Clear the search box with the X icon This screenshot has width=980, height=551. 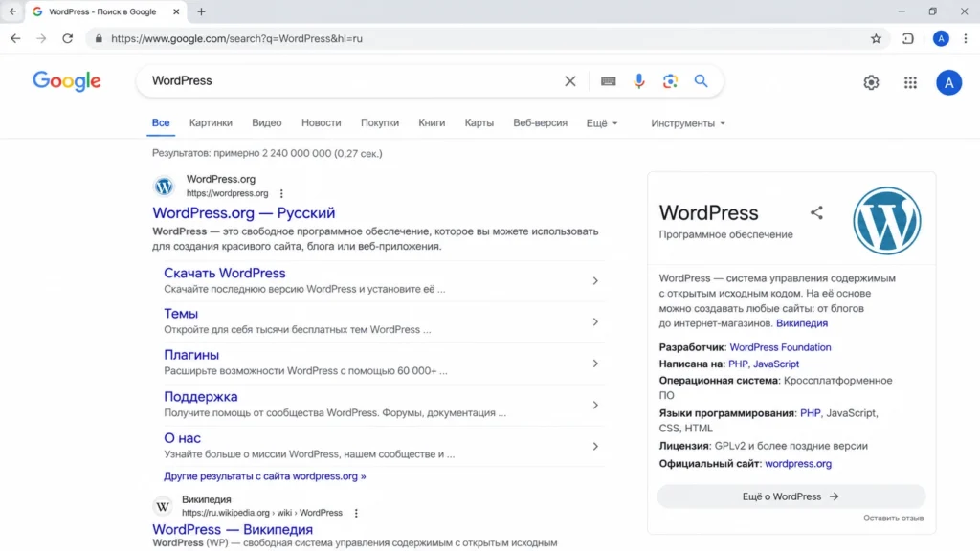coord(570,81)
